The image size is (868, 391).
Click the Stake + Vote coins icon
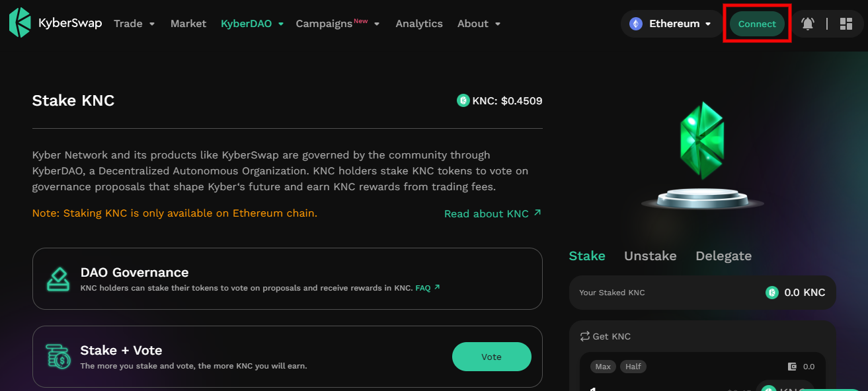(x=58, y=357)
